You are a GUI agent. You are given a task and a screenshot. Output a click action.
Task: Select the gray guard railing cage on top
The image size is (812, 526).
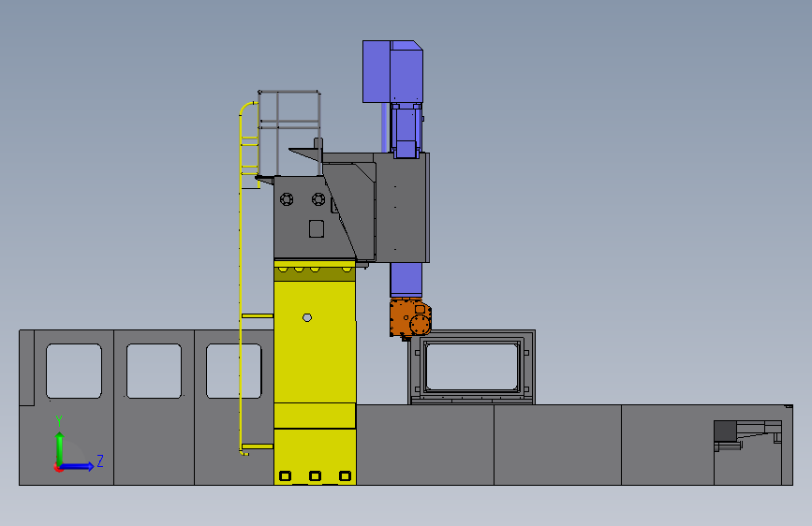click(289, 134)
